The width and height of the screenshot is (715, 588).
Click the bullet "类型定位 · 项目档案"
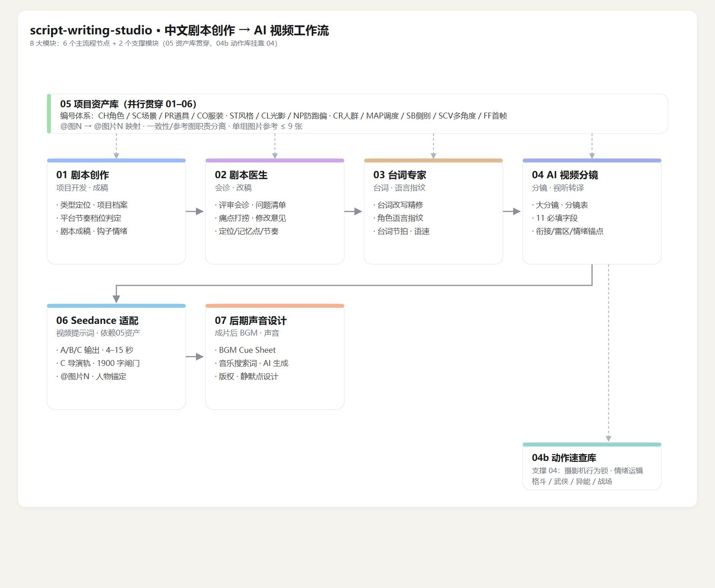tap(92, 205)
